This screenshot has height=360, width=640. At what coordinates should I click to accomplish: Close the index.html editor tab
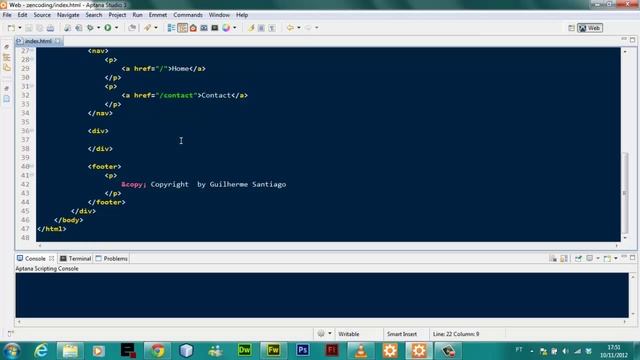pyautogui.click(x=58, y=41)
